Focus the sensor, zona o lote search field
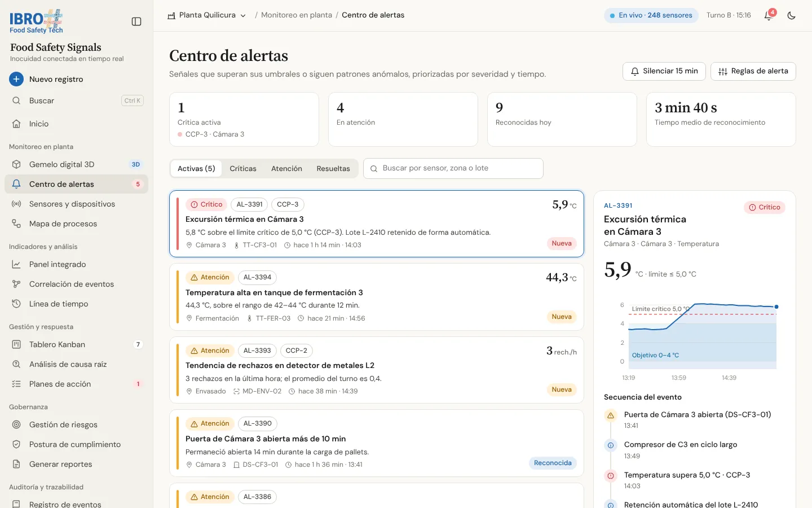 click(453, 168)
